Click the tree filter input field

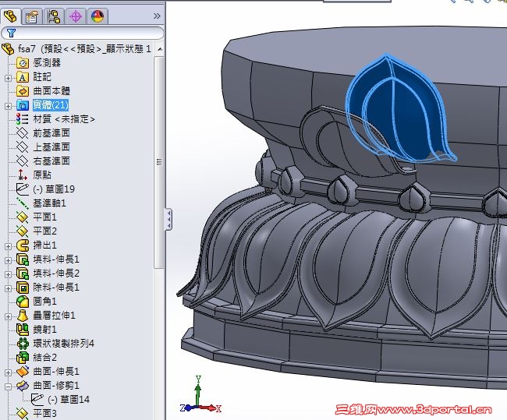click(83, 33)
